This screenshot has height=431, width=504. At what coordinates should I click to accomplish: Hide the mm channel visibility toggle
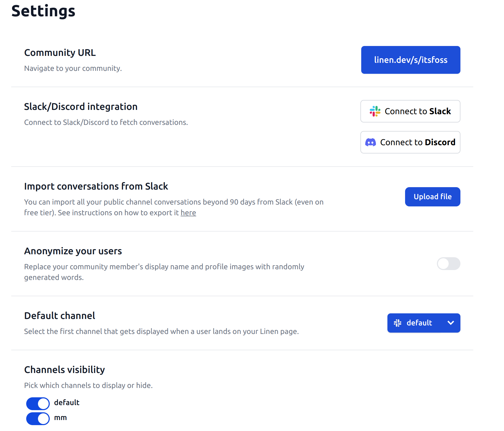[x=38, y=418]
